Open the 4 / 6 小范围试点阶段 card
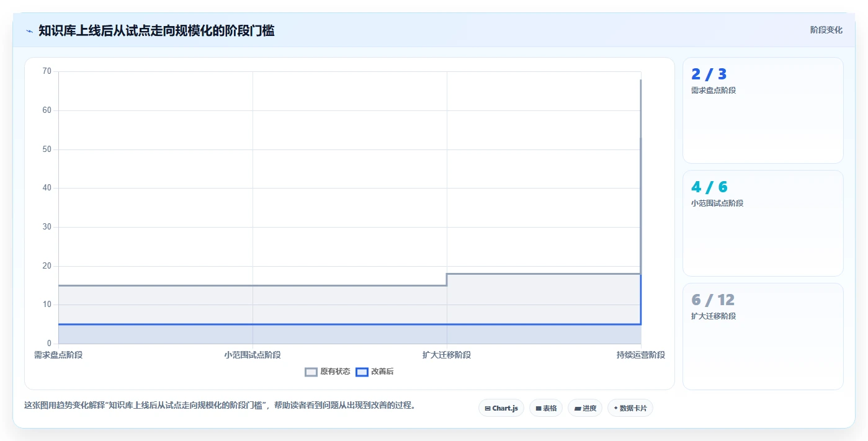 pyautogui.click(x=763, y=223)
